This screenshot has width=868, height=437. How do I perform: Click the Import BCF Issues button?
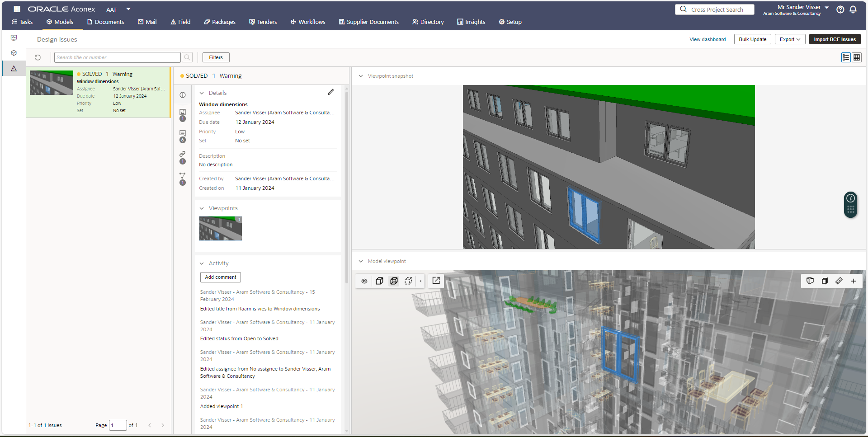click(x=834, y=39)
